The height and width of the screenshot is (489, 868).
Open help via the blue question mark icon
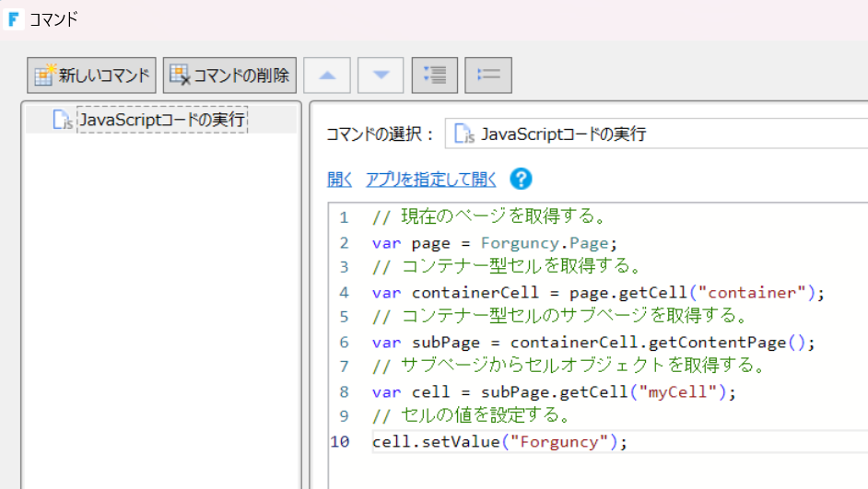[x=521, y=180]
